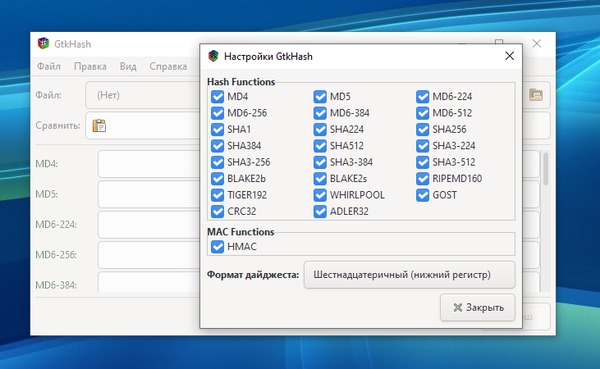Click the paste clipboard icon in Compare field
Screen dimensions: 600x369
pyautogui.click(x=99, y=126)
